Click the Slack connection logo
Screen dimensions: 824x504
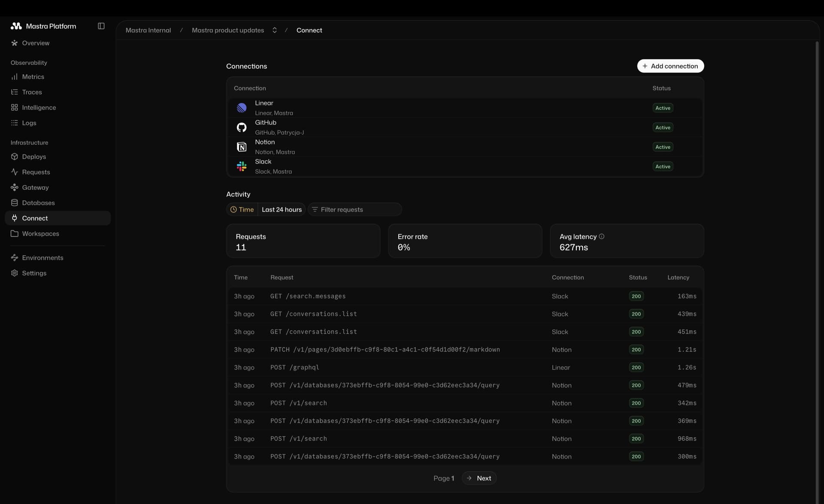pos(242,166)
